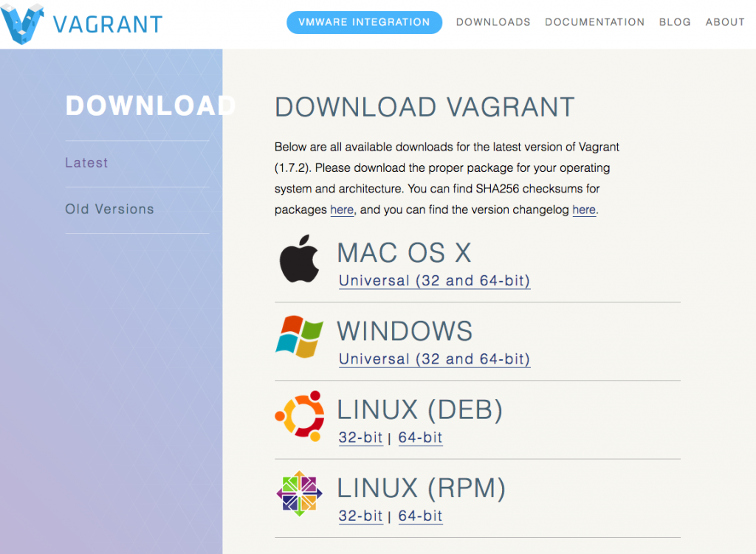
Task: Download the 64-bit Linux RPM package
Action: point(420,516)
